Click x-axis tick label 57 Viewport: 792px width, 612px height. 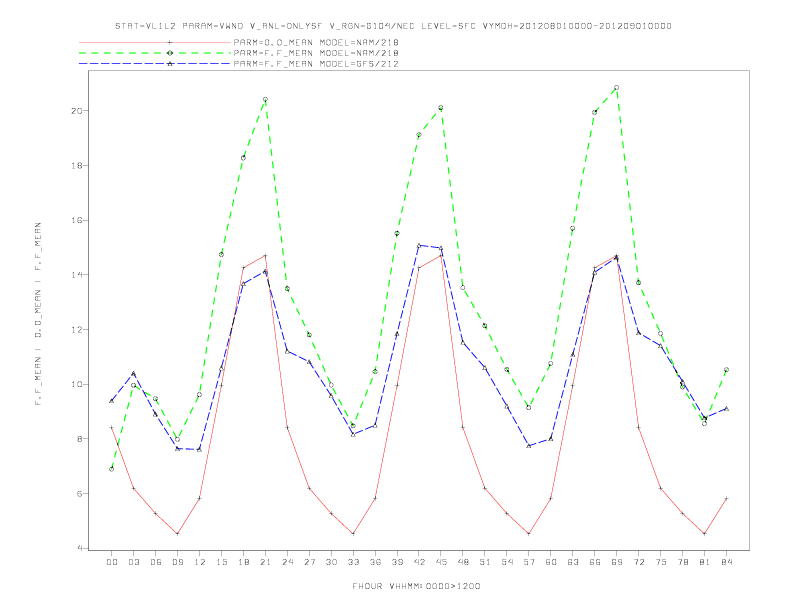529,562
